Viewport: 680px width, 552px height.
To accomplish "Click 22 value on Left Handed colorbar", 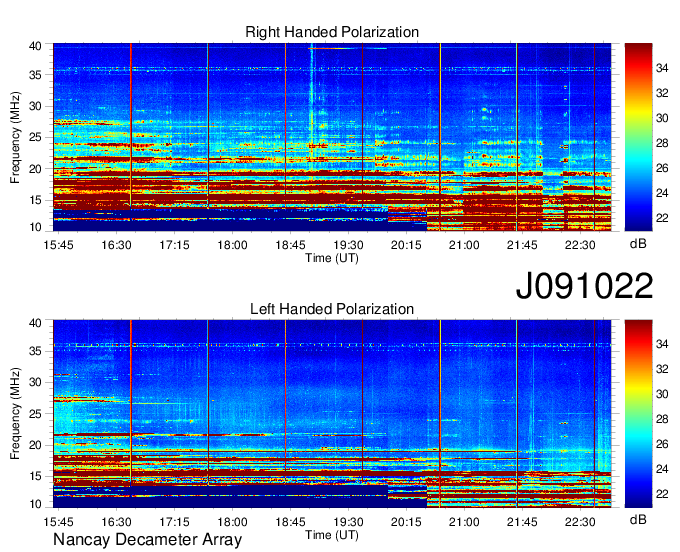I will [662, 494].
